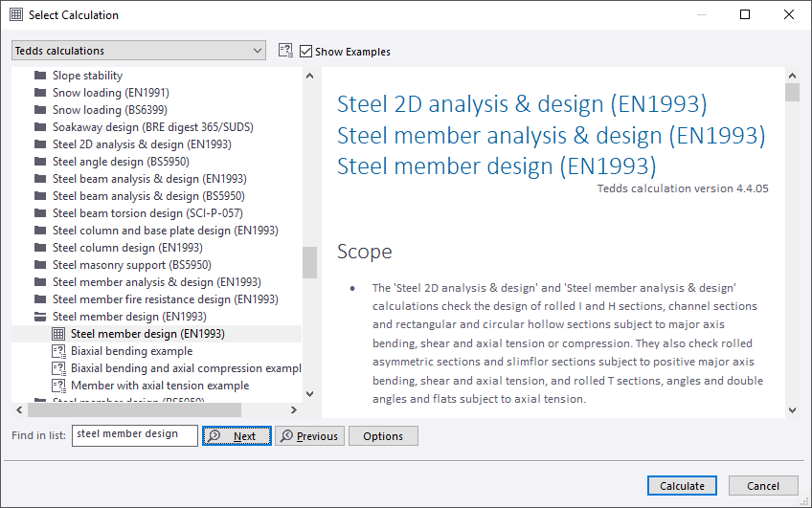Click the folder icon beside Slope stability

pyautogui.click(x=40, y=76)
